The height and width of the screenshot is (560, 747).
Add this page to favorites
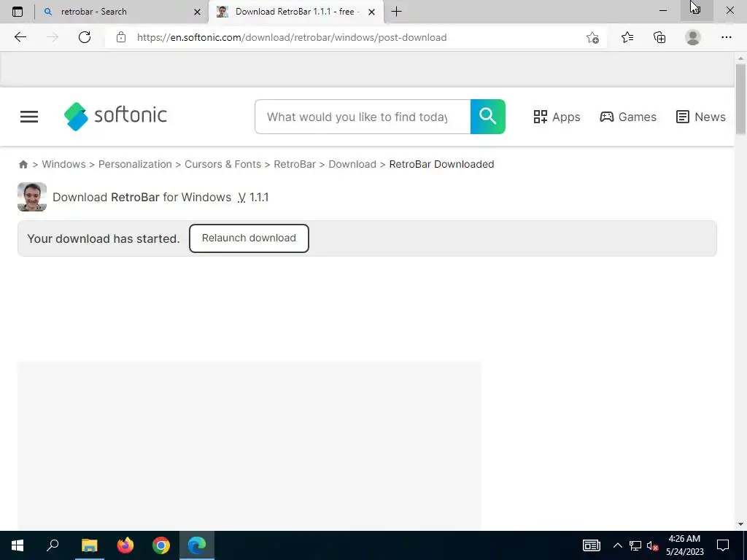592,37
